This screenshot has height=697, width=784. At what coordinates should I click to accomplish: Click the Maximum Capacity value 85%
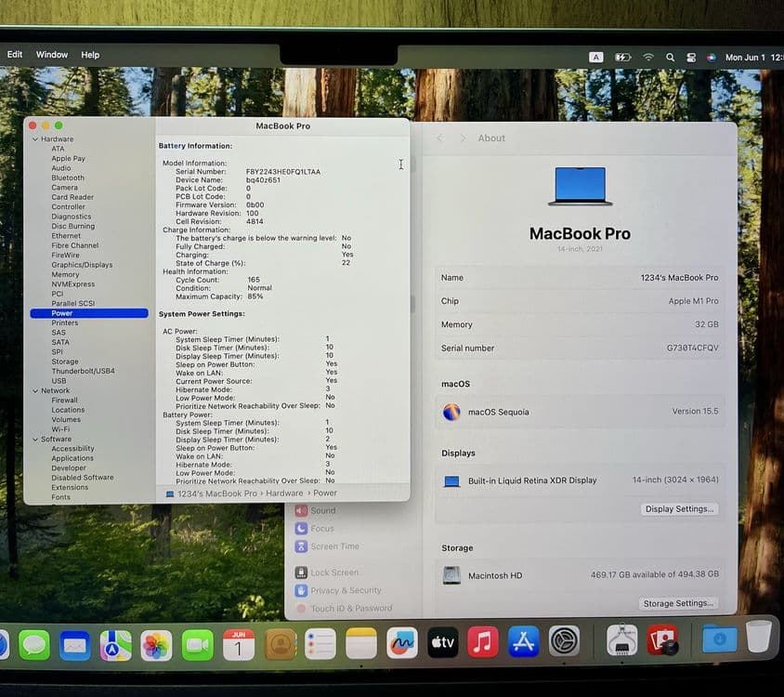(255, 296)
